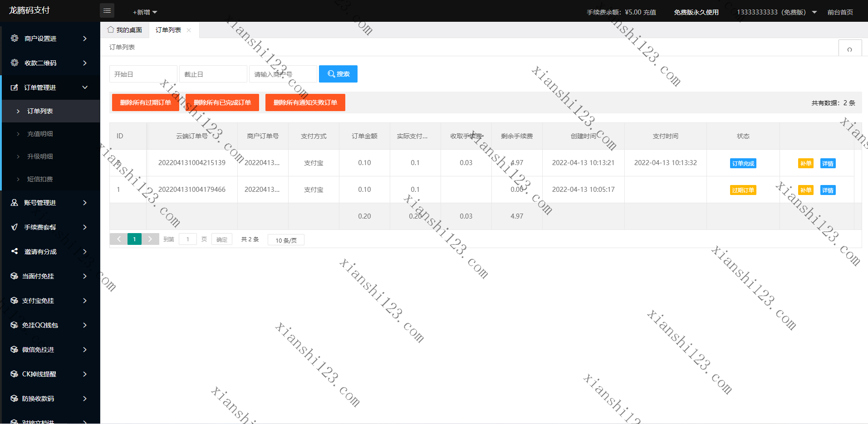Expand the 免挂QQ钱包 menu chevron
Screen dimensions: 868x424
[85, 325]
